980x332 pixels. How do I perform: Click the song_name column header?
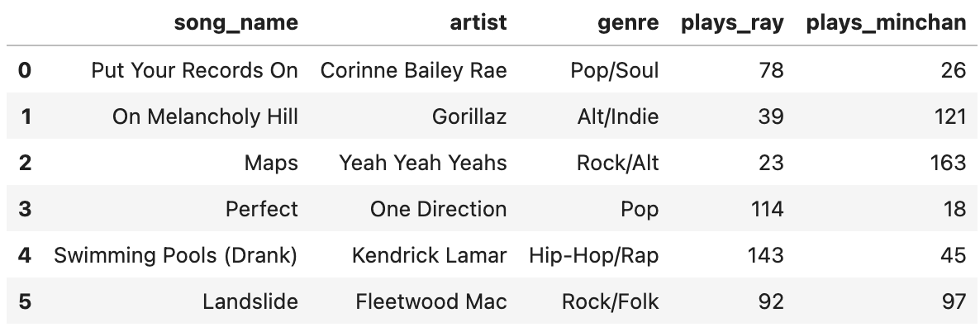(x=235, y=23)
